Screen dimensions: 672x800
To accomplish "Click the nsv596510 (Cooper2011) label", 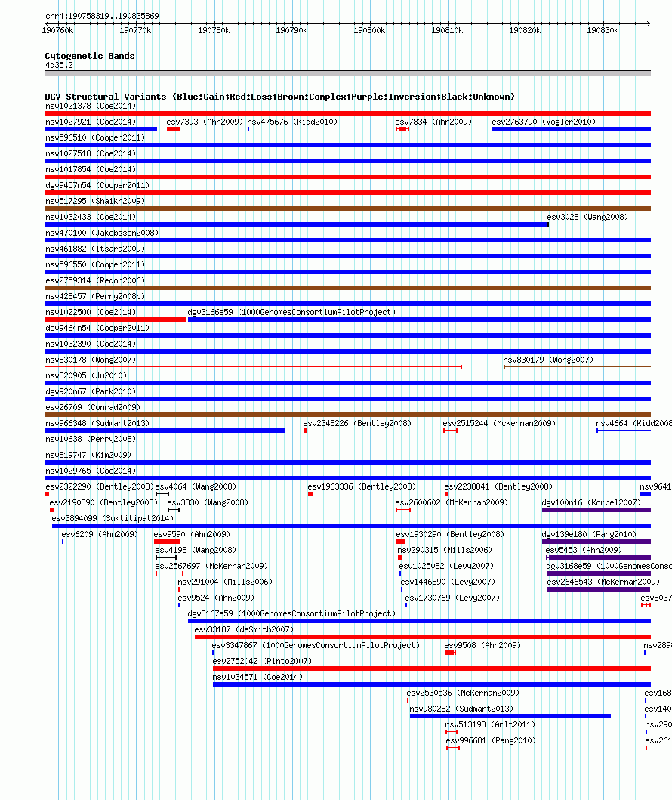I will pyautogui.click(x=95, y=137).
